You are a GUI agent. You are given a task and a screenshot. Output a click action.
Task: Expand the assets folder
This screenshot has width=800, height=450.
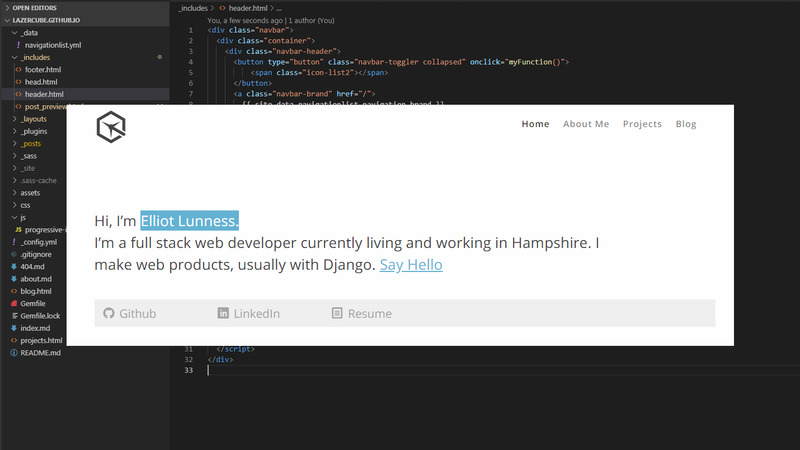[x=14, y=193]
